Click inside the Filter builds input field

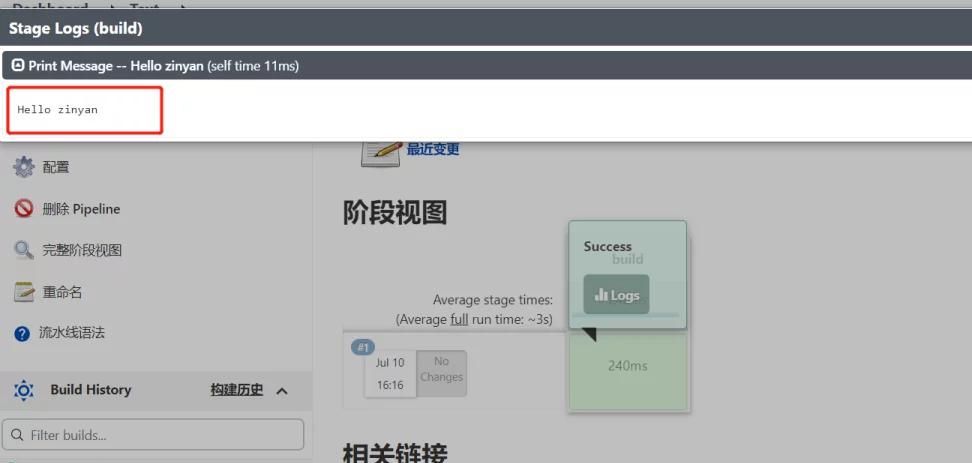(153, 434)
